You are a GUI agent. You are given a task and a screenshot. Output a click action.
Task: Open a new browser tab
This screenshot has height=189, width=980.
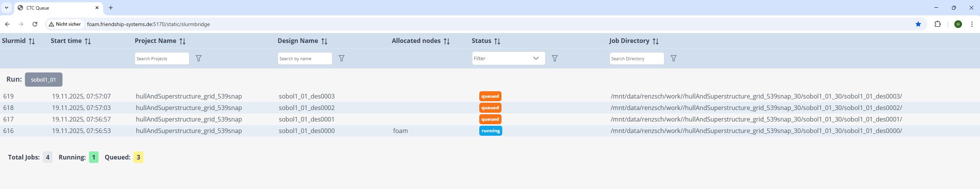[x=111, y=8]
